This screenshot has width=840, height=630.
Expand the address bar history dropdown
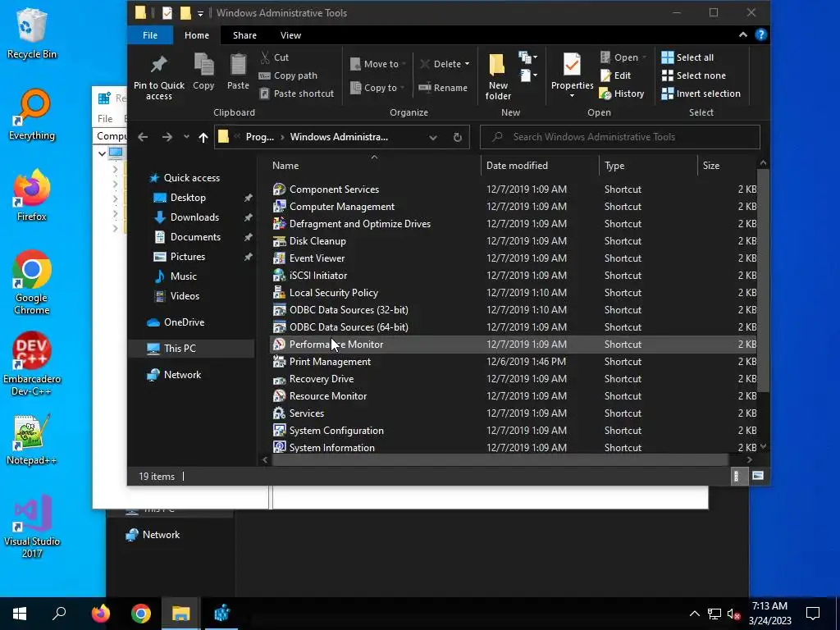click(433, 137)
